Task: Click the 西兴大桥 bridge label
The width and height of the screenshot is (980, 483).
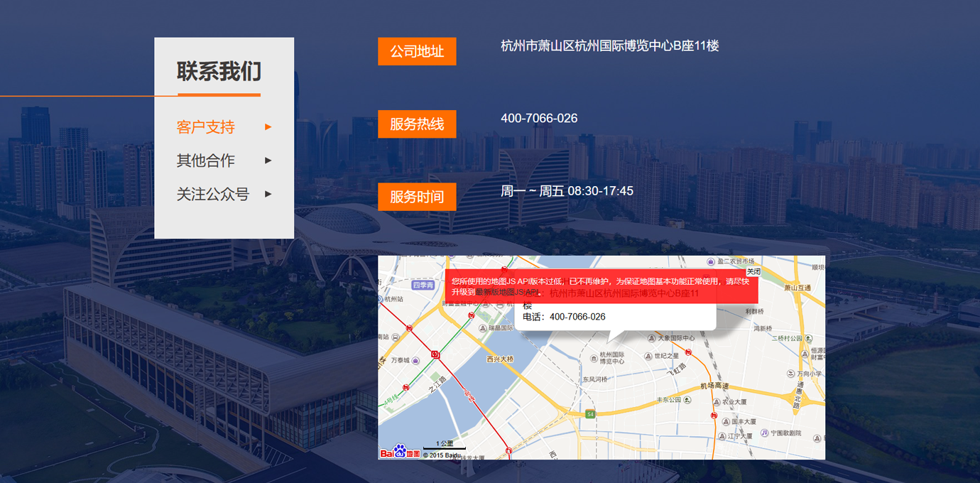Action: point(500,359)
